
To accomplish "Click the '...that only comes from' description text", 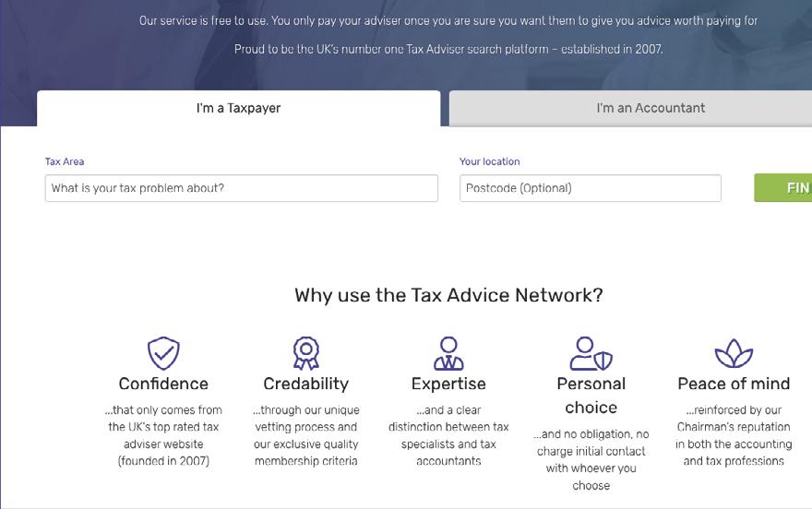I will pyautogui.click(x=163, y=435).
